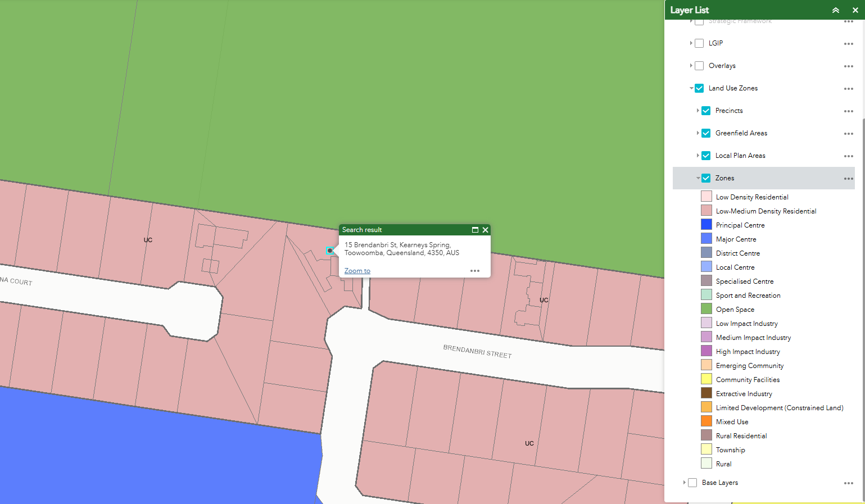The height and width of the screenshot is (504, 865).
Task: Expand the Local Plan Areas sublayer
Action: coord(698,156)
